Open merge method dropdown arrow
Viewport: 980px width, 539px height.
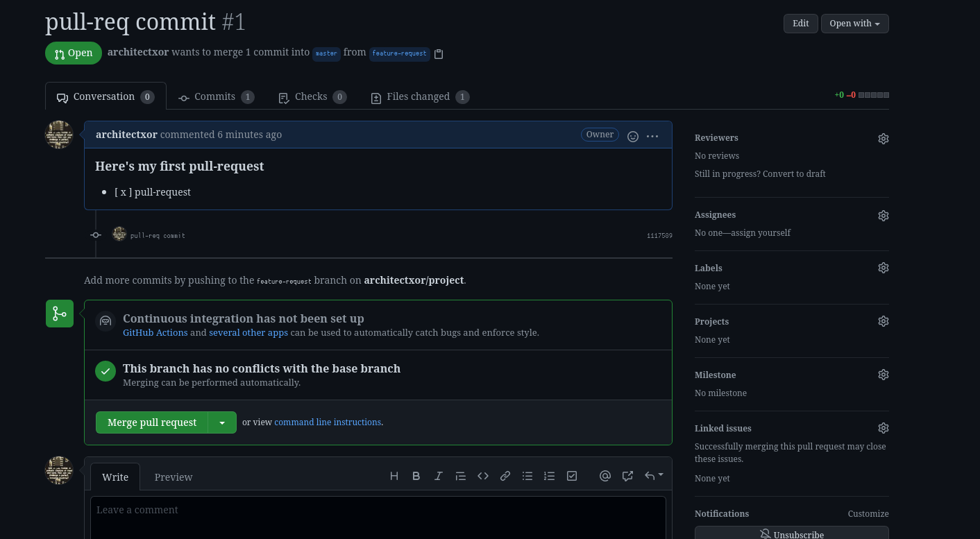tap(222, 422)
